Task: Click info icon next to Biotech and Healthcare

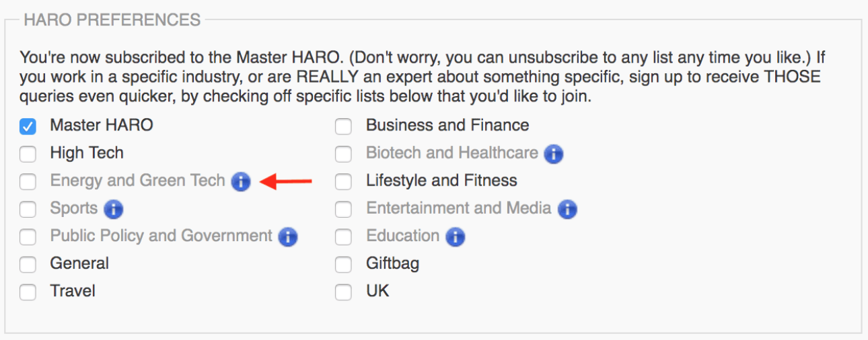Action: pyautogui.click(x=553, y=155)
